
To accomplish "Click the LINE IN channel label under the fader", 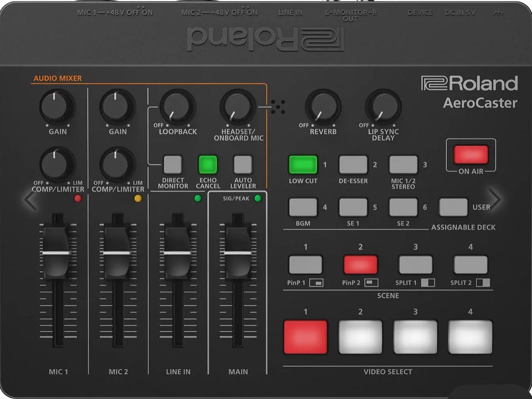I will [x=178, y=372].
